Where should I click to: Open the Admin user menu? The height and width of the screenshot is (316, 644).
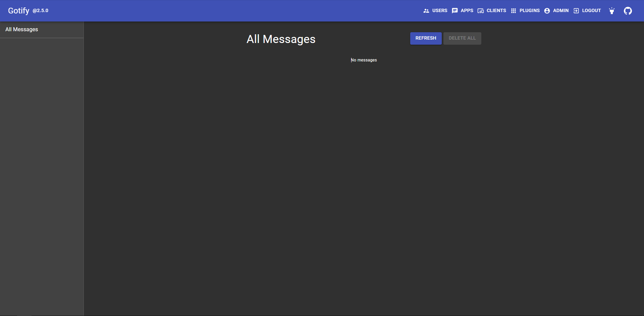(x=556, y=11)
